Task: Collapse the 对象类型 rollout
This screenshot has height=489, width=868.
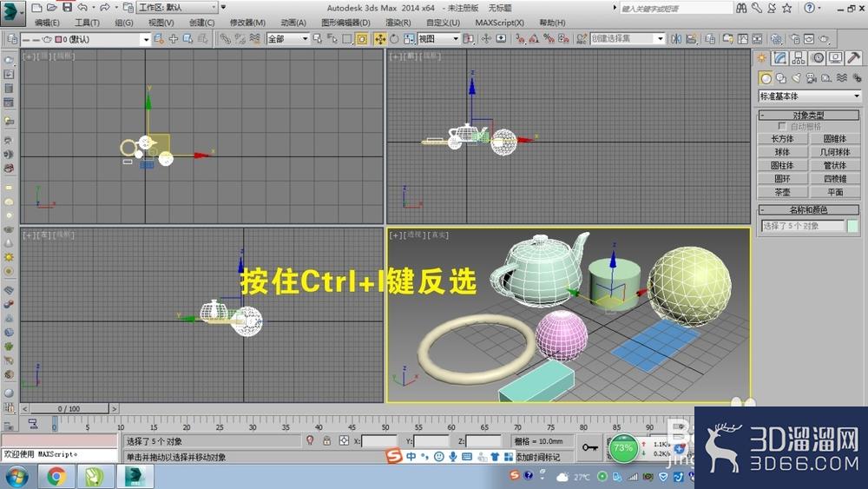Action: 808,116
